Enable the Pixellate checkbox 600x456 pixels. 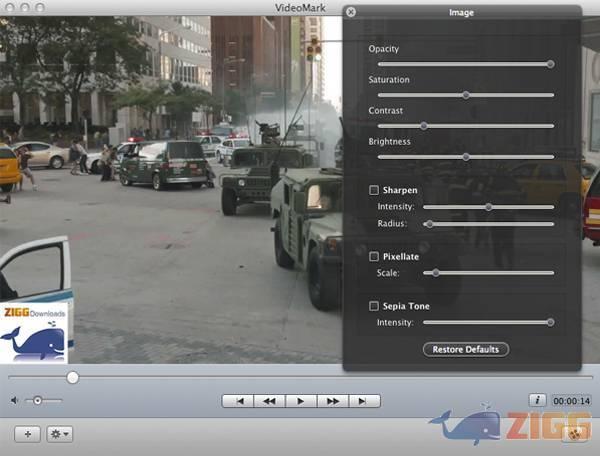[x=374, y=256]
